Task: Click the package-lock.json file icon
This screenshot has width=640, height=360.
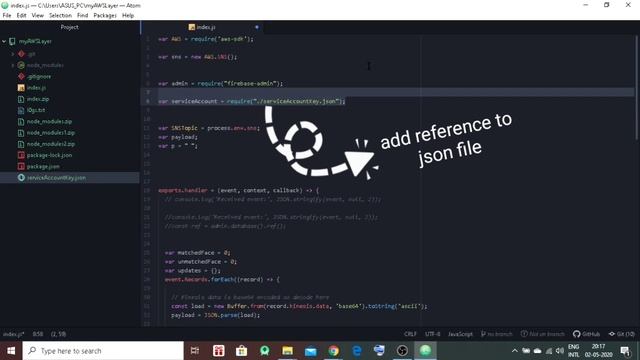Action: [21, 155]
